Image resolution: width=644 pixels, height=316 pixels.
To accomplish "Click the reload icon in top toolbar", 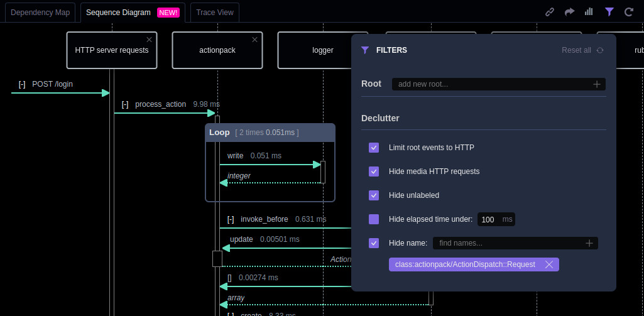I will 629,12.
